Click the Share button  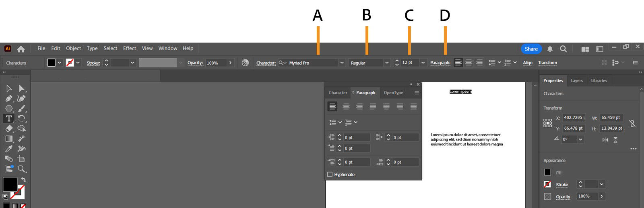pyautogui.click(x=531, y=49)
